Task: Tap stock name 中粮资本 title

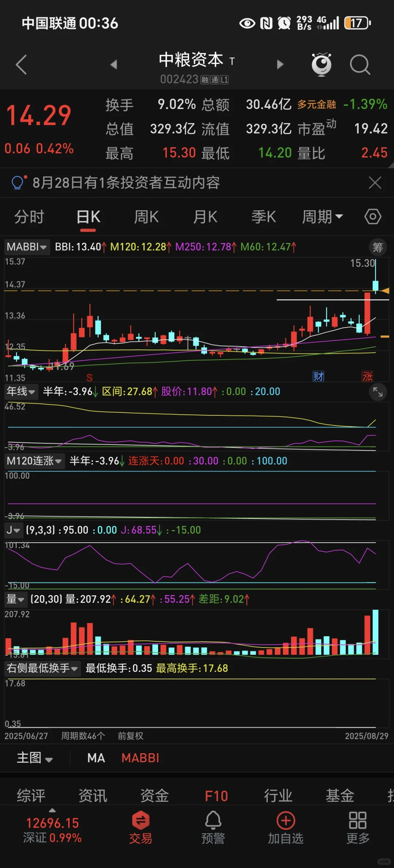Action: [191, 59]
